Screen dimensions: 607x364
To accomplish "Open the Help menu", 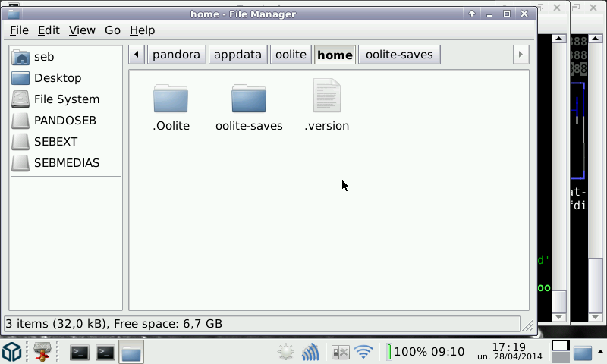I will 142,30.
